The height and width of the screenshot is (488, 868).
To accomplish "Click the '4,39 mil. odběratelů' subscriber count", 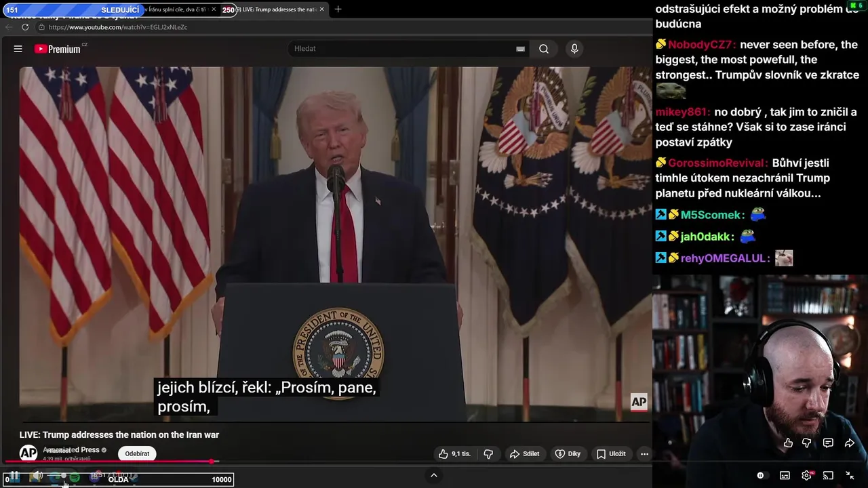I will (67, 459).
